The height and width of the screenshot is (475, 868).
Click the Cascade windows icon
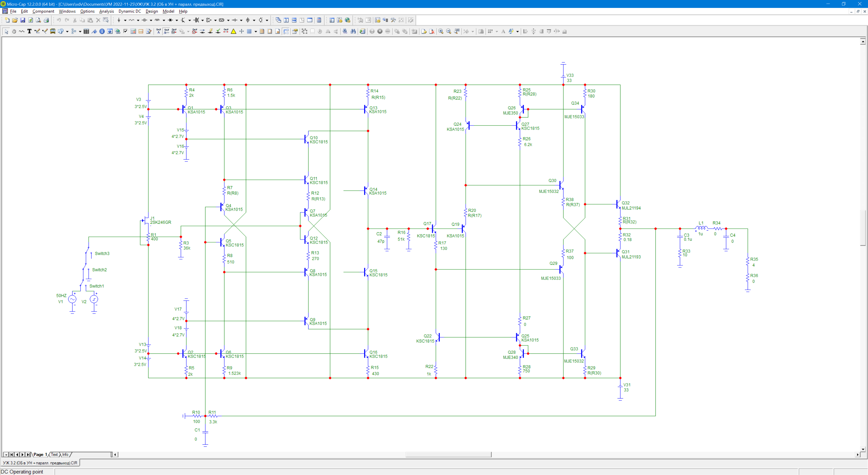pyautogui.click(x=278, y=20)
